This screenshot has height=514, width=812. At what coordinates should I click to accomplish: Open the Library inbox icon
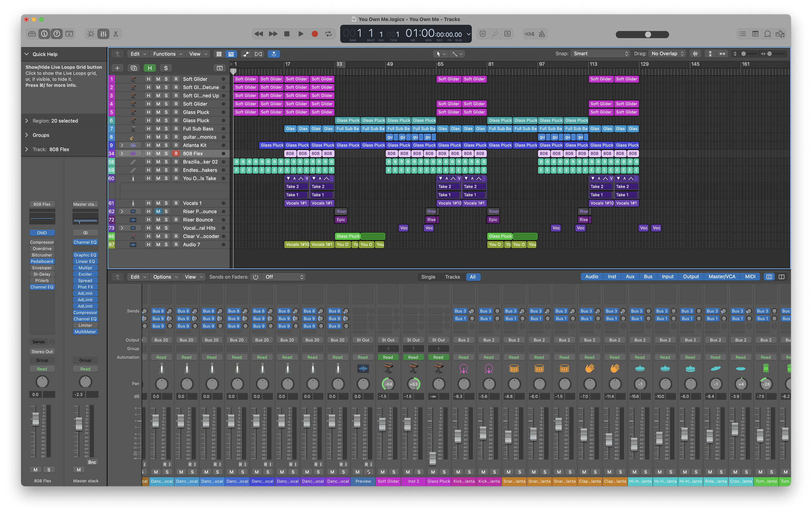click(32, 34)
